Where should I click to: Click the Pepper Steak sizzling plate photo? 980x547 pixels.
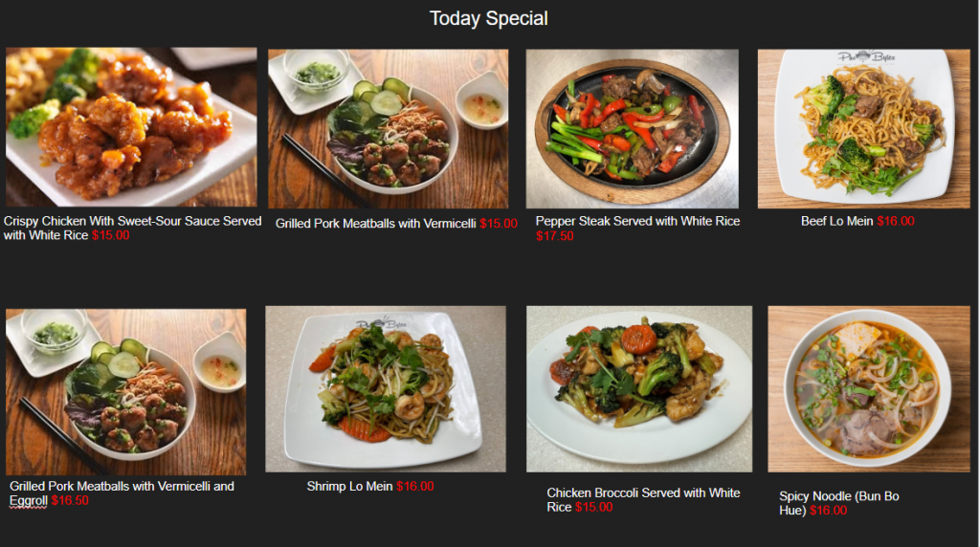click(x=632, y=129)
